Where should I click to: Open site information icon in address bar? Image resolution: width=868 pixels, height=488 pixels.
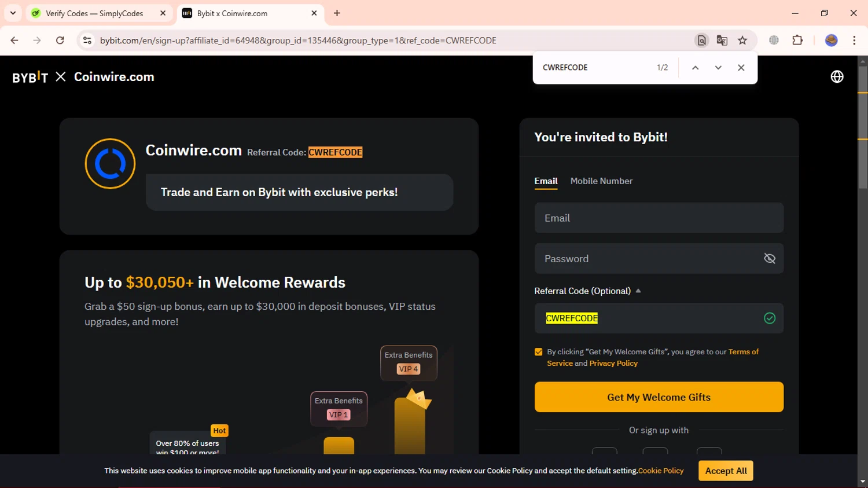pyautogui.click(x=87, y=41)
